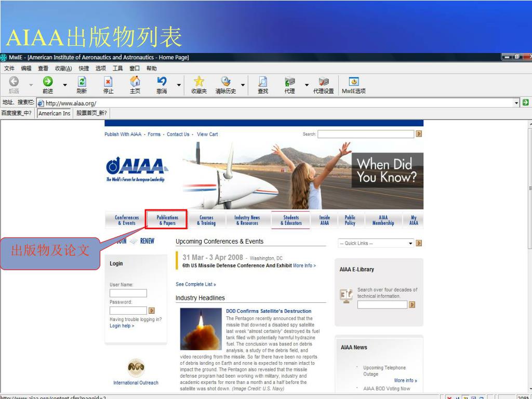Open the 收藏(A) menu
532x399 pixels.
click(63, 68)
